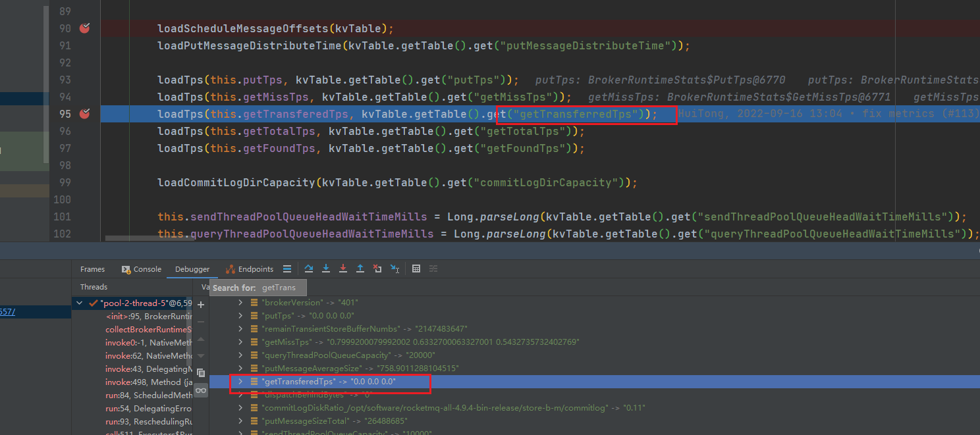Click the "queryThreadPoolQueueCapacity" map entry icon

coord(254,355)
